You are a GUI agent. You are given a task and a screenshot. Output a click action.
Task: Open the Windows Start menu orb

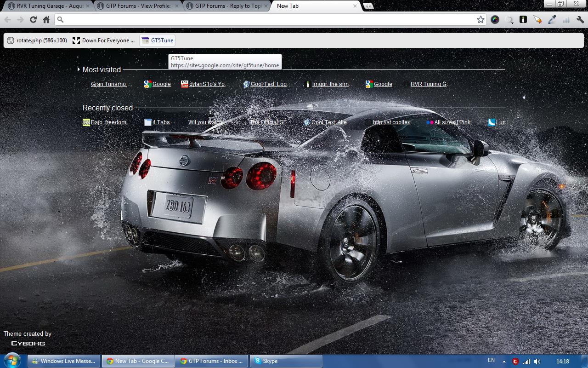point(11,361)
